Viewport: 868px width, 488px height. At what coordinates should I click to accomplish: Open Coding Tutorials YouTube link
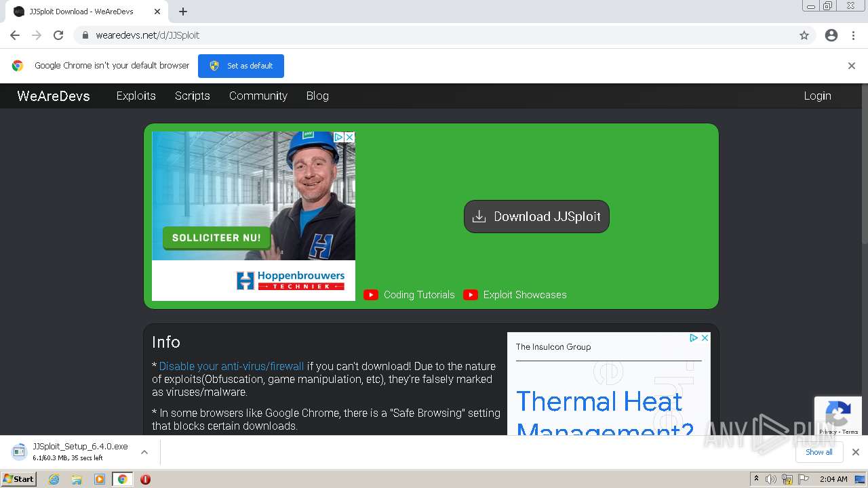pyautogui.click(x=419, y=295)
